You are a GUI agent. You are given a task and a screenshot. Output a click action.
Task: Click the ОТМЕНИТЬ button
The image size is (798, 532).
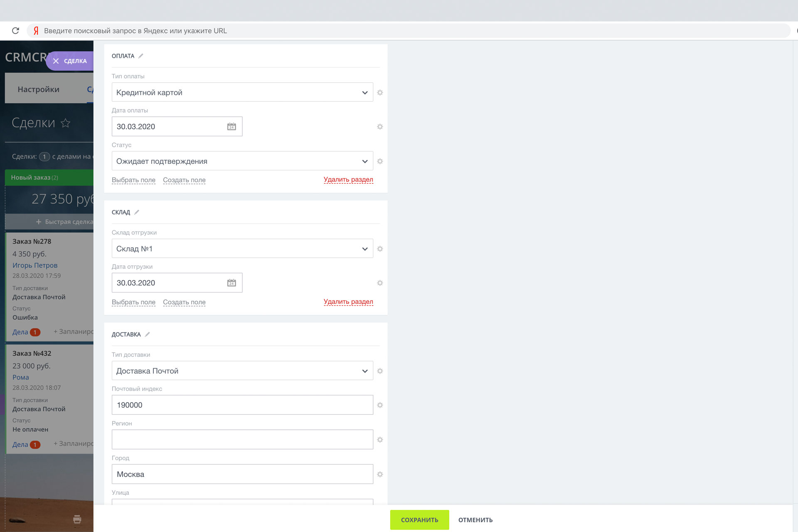click(475, 520)
